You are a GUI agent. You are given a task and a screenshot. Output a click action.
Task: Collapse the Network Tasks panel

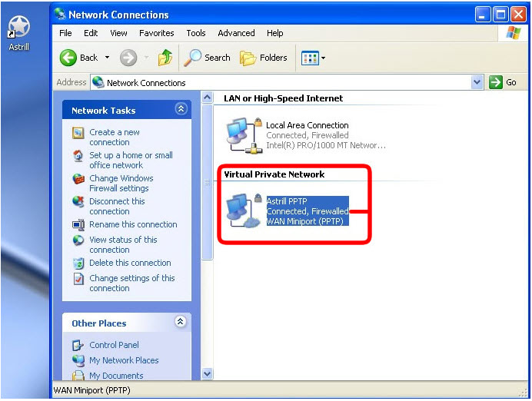(x=181, y=109)
